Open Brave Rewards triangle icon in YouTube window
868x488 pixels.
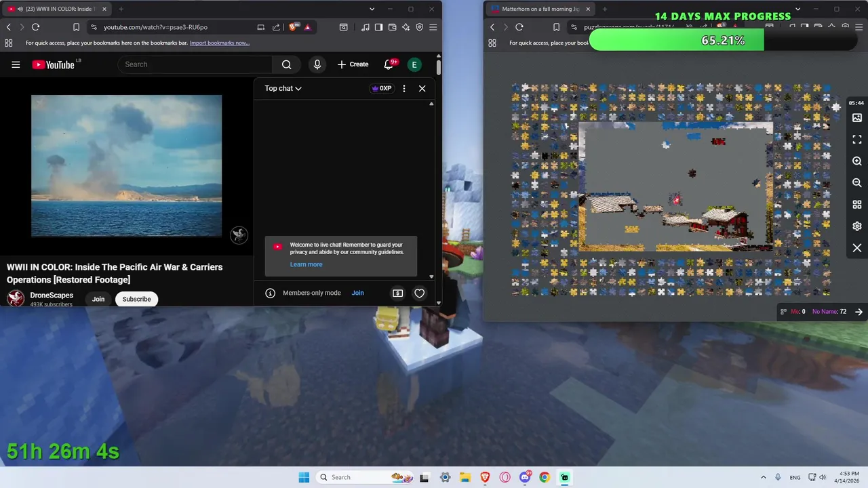pos(307,27)
